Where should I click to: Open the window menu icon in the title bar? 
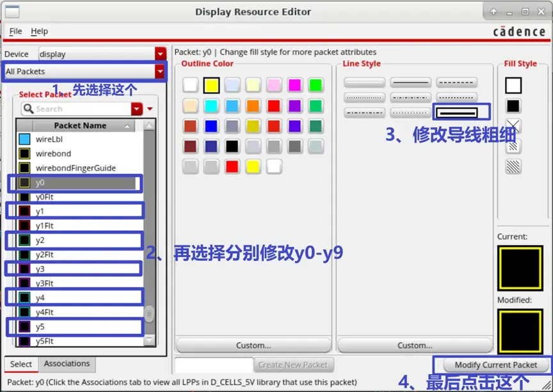point(12,12)
